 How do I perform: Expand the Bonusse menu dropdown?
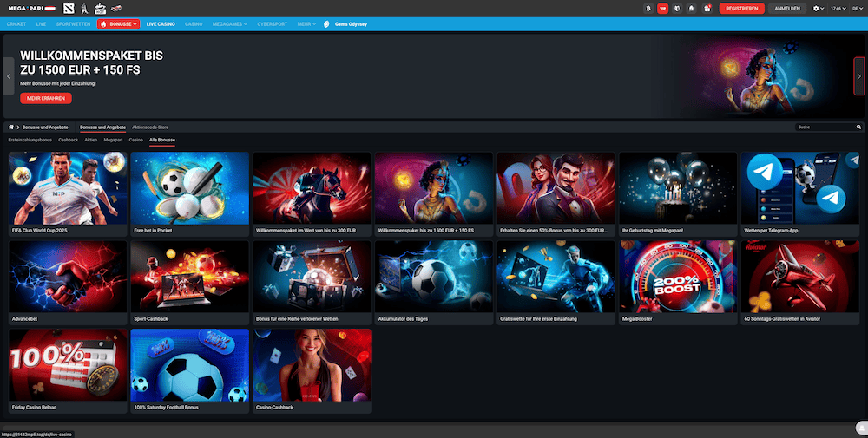tap(118, 24)
